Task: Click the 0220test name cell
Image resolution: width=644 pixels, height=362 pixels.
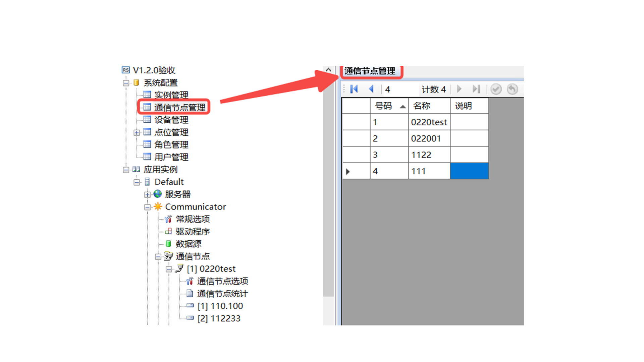Action: tap(429, 122)
